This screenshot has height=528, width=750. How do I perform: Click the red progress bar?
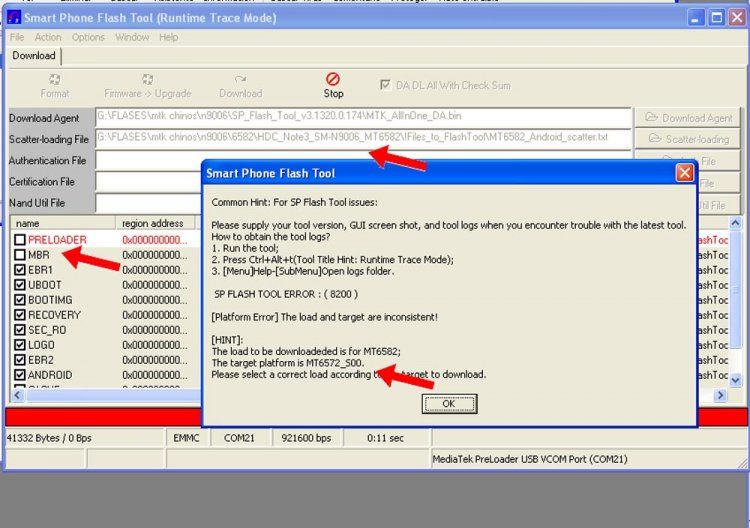(x=103, y=417)
